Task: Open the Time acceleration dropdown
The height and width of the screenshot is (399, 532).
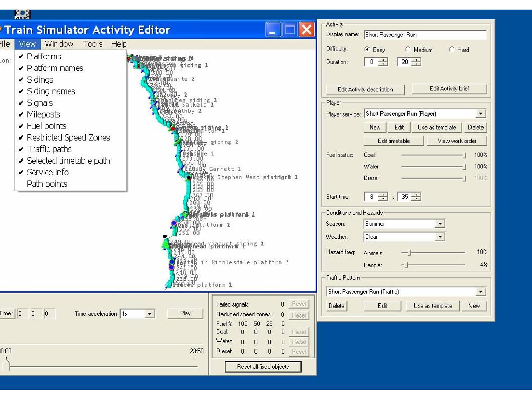Action: (149, 314)
